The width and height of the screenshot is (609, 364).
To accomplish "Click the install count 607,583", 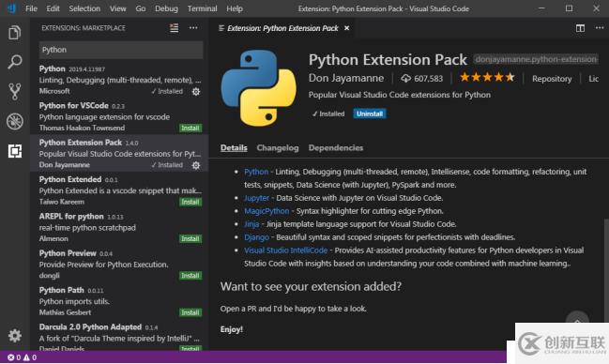I will (x=421, y=79).
